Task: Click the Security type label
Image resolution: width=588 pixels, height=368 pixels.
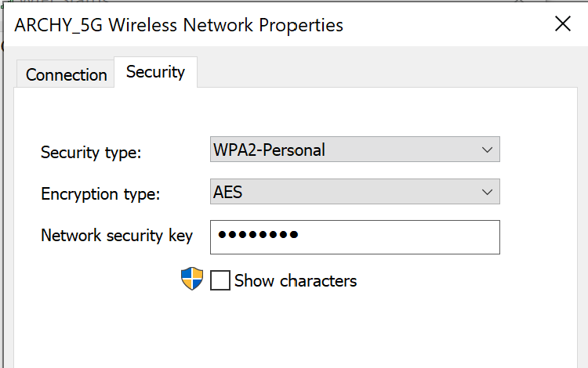Action: 91,153
